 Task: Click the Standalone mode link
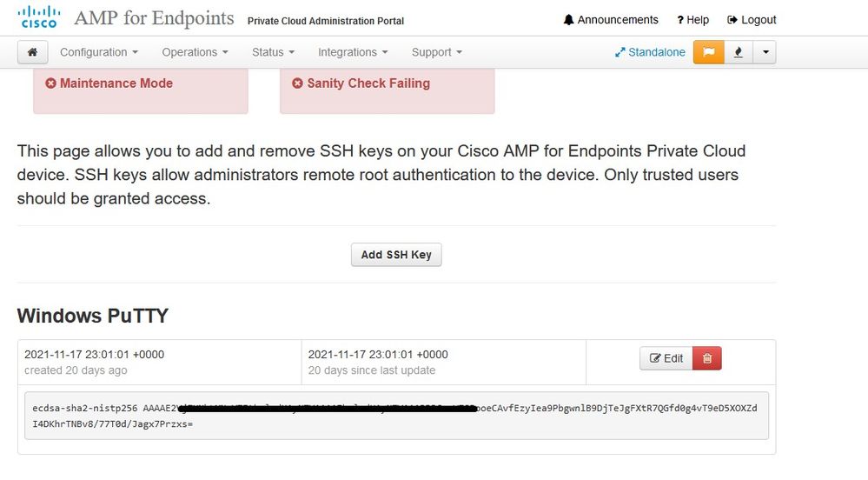coord(650,52)
